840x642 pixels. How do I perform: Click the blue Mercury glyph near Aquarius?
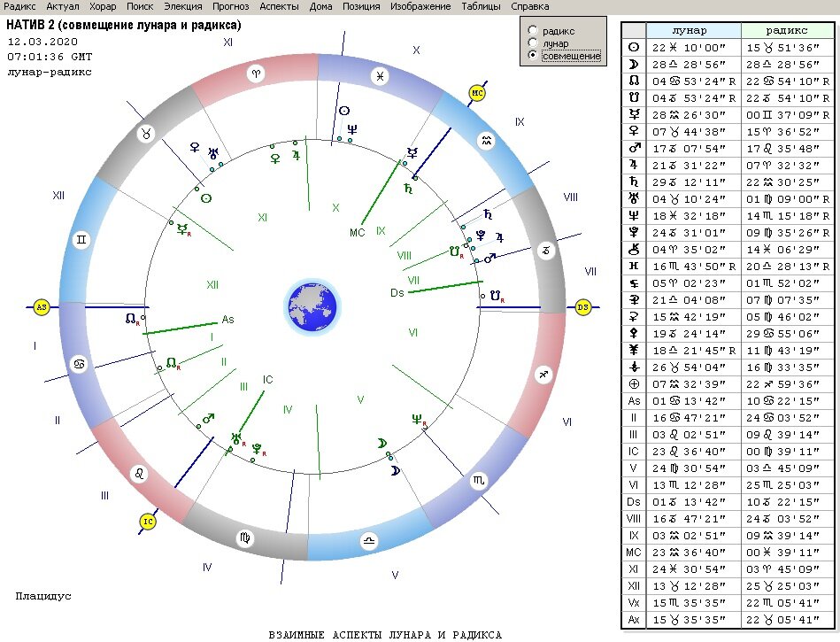click(412, 153)
